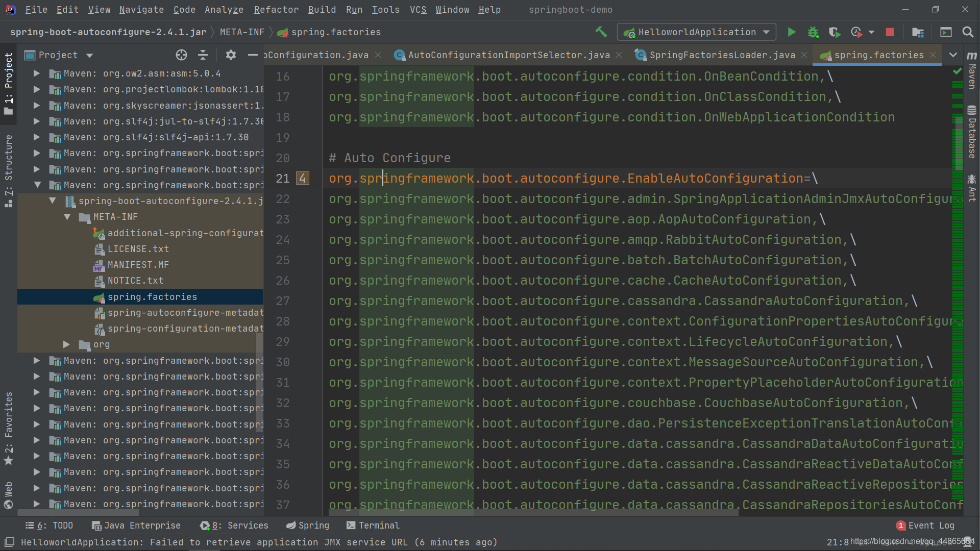Open the Event Log
Screen dimensions: 980x551
925,525
